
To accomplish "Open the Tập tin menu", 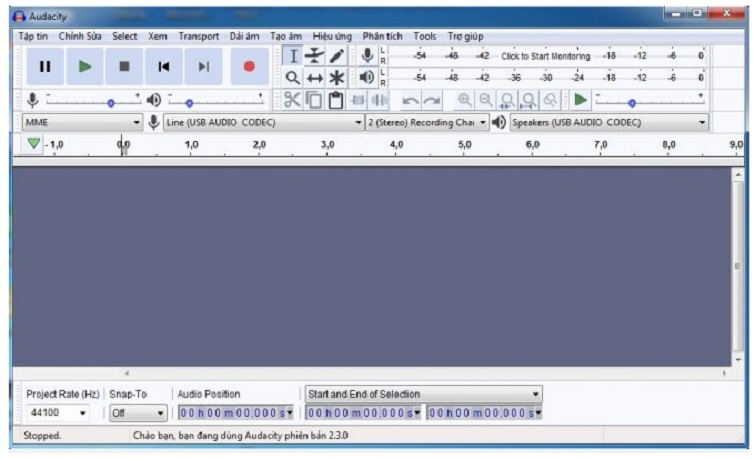I will point(34,36).
